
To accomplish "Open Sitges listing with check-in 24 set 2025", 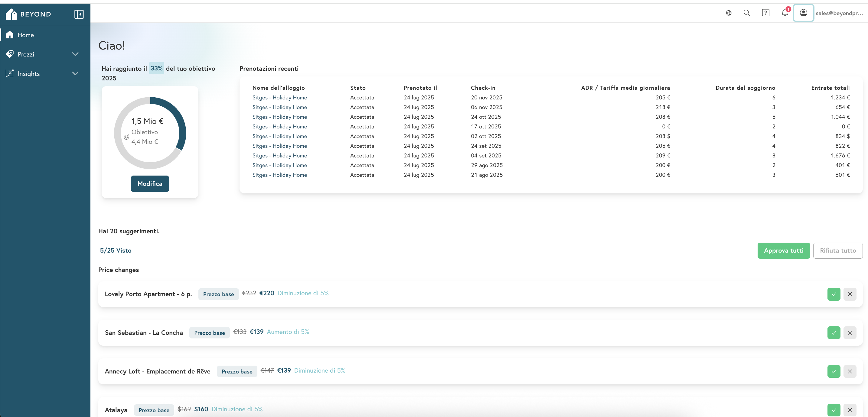I will point(280,146).
